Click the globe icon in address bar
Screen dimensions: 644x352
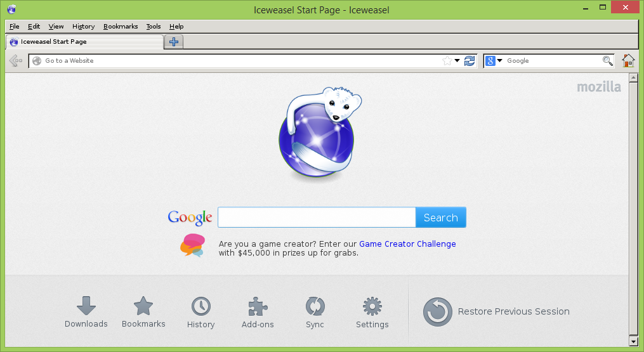(x=37, y=61)
